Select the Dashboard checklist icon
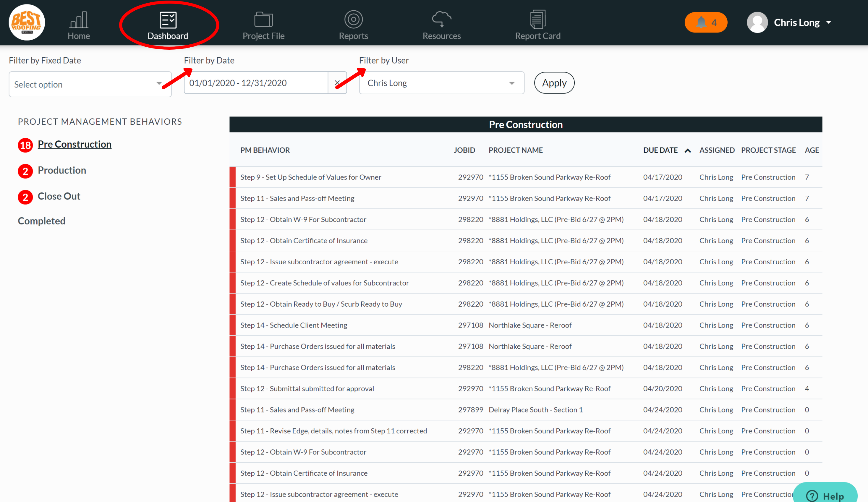This screenshot has width=868, height=502. click(x=168, y=20)
